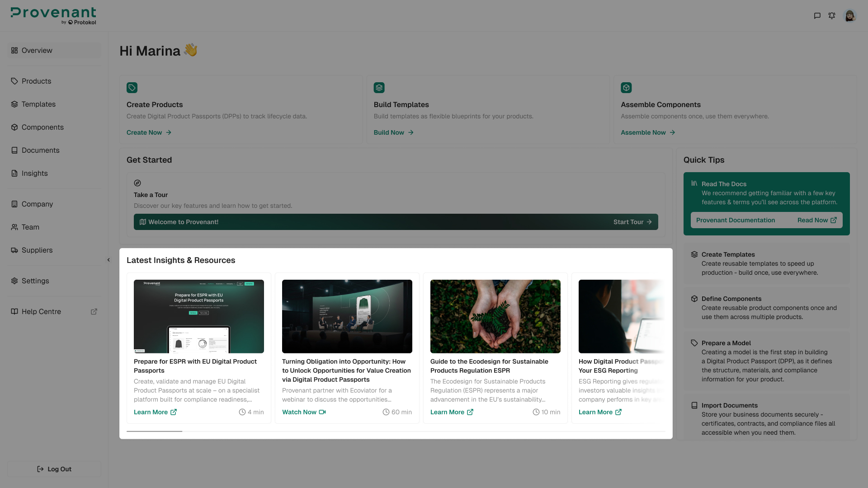Image resolution: width=868 pixels, height=488 pixels.
Task: Click the 10 min read time
Action: tap(547, 412)
